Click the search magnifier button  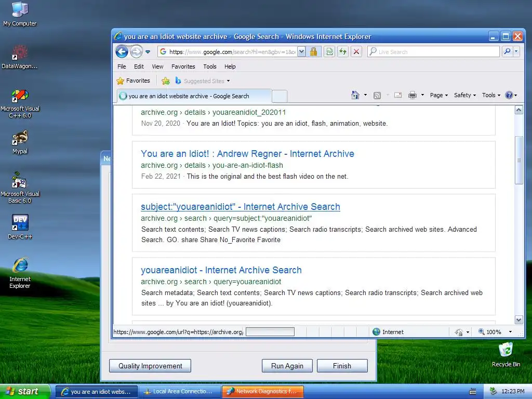click(507, 51)
